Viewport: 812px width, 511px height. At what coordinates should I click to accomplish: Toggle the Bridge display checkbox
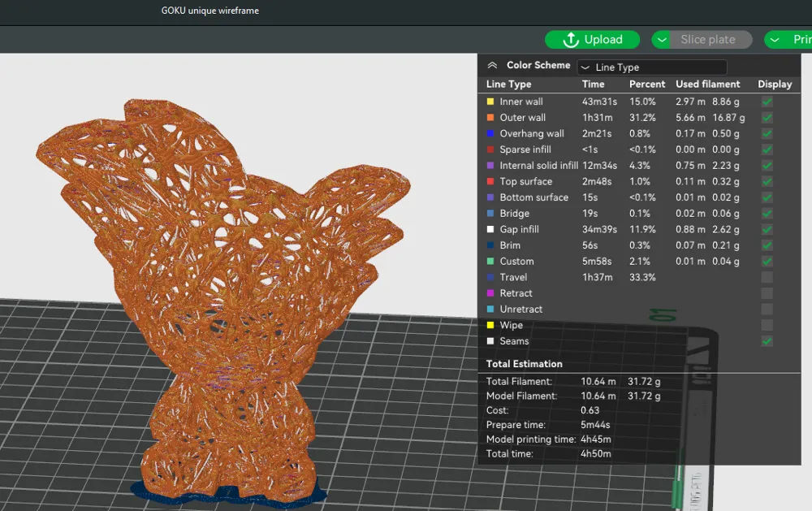coord(767,214)
